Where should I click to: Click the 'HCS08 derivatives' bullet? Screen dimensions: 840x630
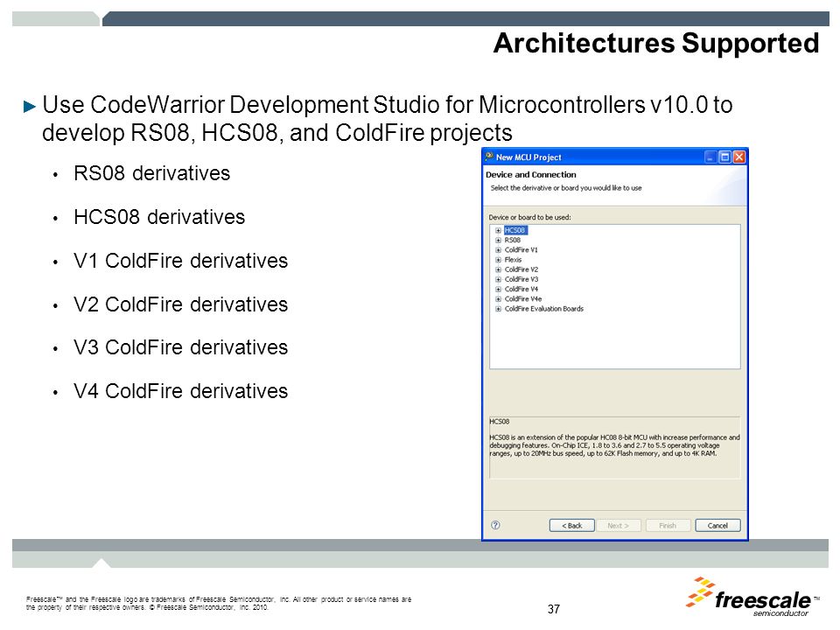159,218
